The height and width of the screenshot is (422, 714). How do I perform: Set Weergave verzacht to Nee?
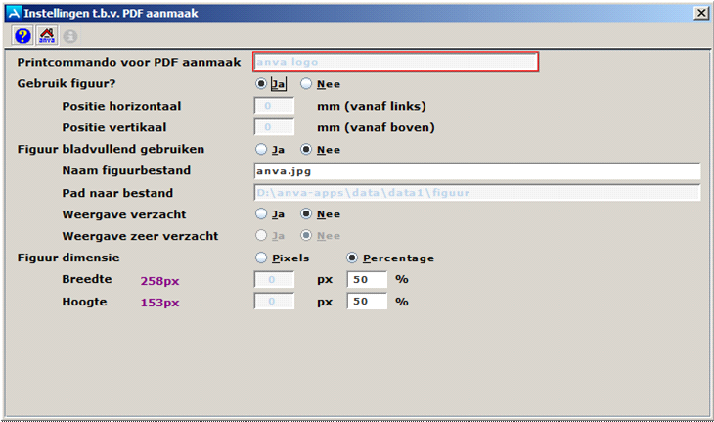pos(306,214)
